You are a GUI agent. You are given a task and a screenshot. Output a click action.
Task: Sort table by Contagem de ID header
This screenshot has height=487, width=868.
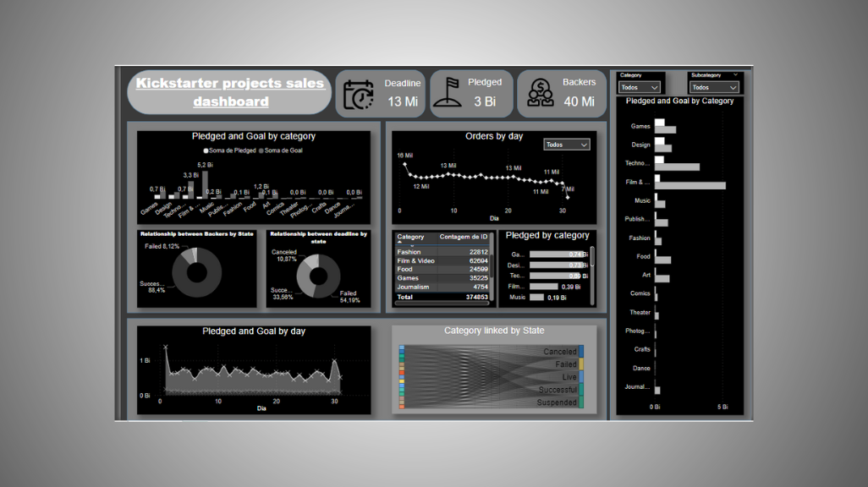click(x=463, y=238)
